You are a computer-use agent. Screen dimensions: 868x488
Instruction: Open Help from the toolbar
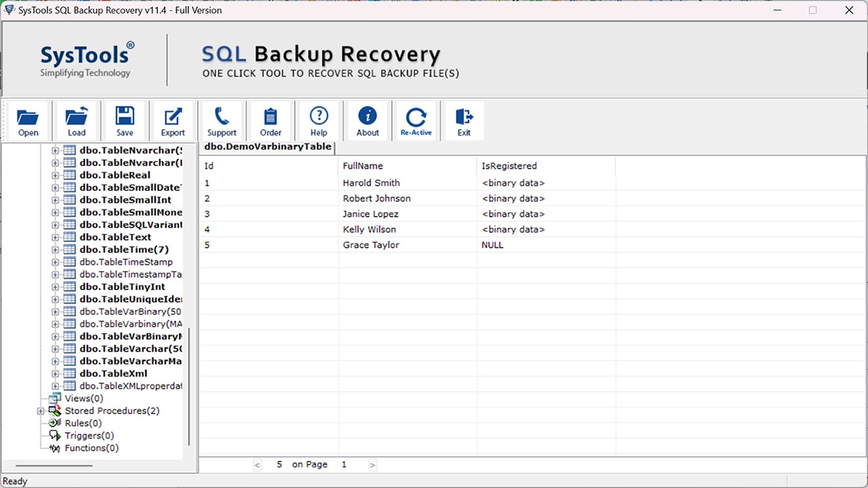[x=319, y=121]
